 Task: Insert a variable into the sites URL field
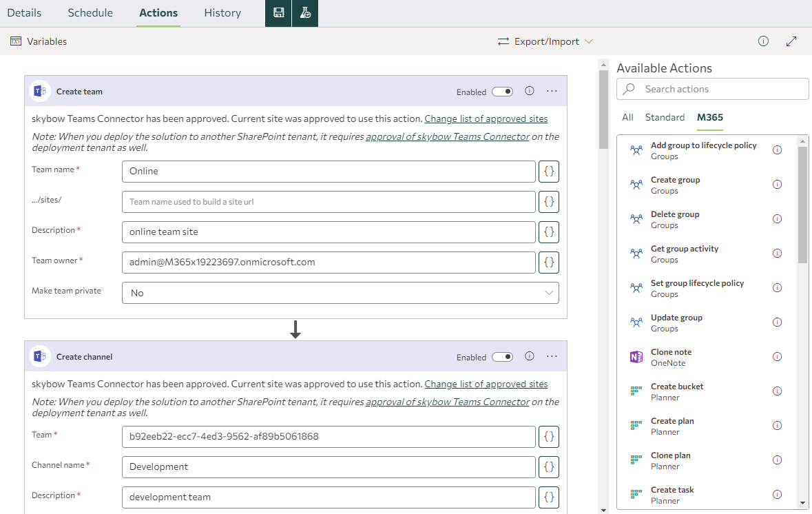point(549,202)
